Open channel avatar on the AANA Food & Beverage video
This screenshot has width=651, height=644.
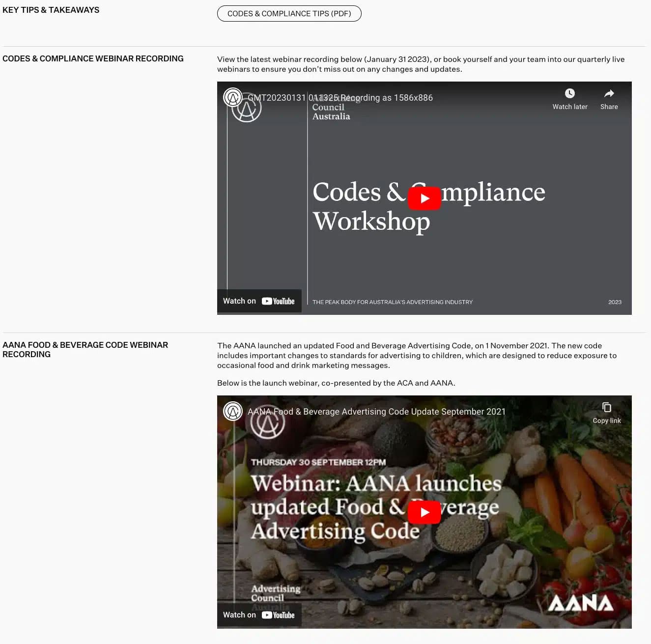click(x=233, y=411)
